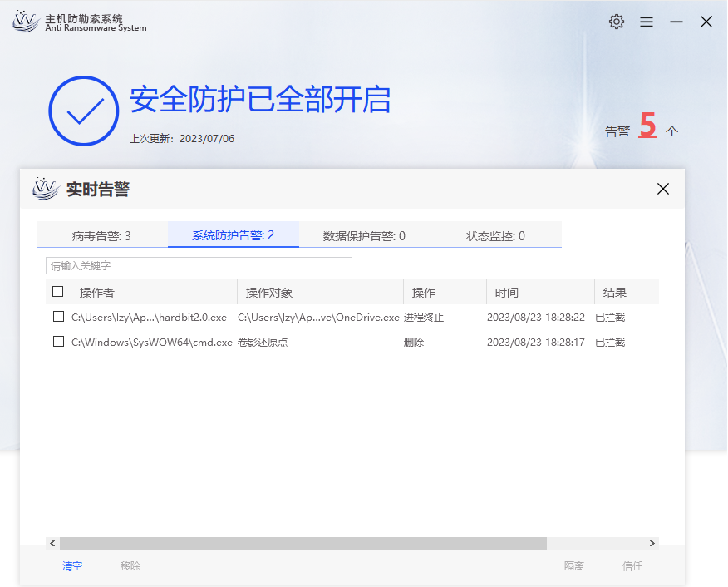Viewport: 728px width, 587px height.
Task: Toggle the select-all checkbox in table header
Action: point(58,292)
